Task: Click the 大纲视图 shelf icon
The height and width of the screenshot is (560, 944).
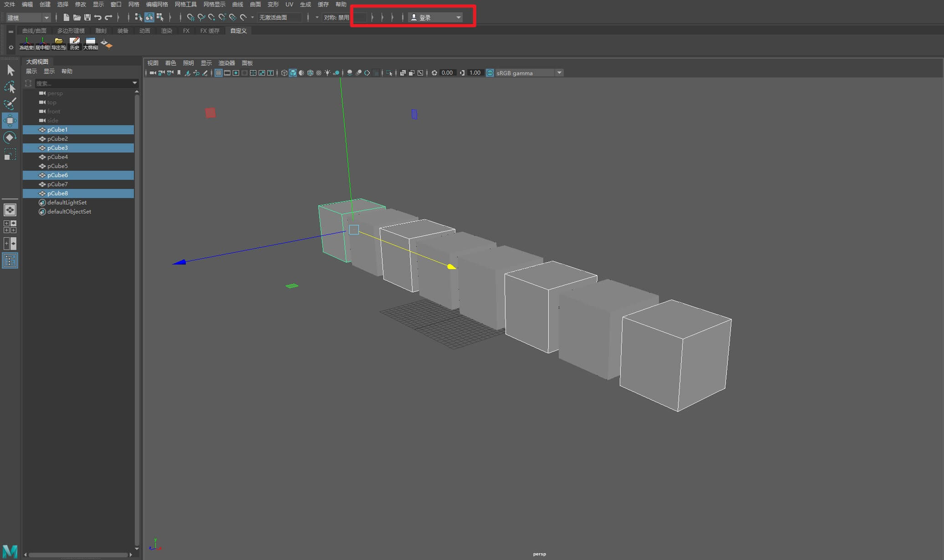Action: (x=91, y=44)
